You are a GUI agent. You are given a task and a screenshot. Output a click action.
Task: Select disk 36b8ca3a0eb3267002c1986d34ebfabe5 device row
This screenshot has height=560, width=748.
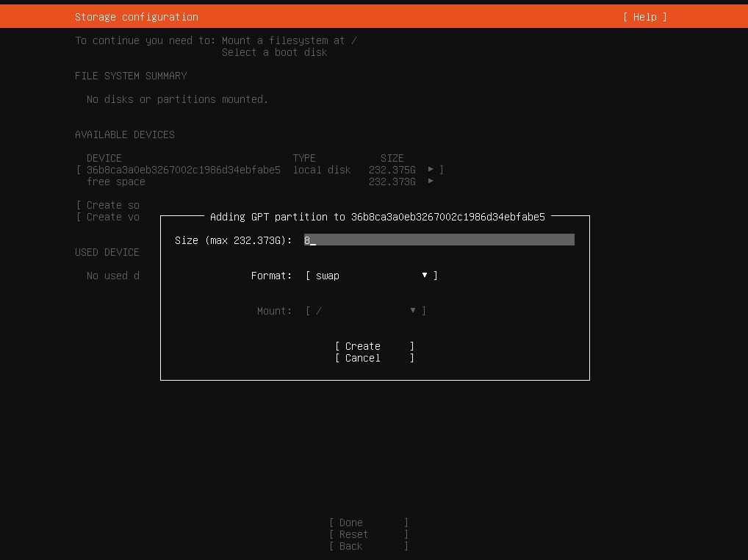pos(260,170)
